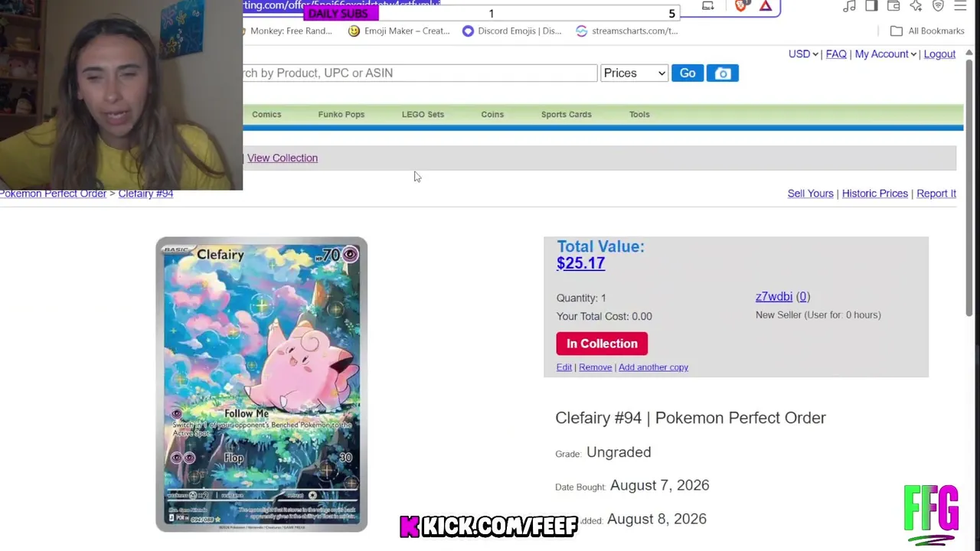Open streamscharts.com bookmark
The width and height of the screenshot is (980, 551).
[626, 31]
